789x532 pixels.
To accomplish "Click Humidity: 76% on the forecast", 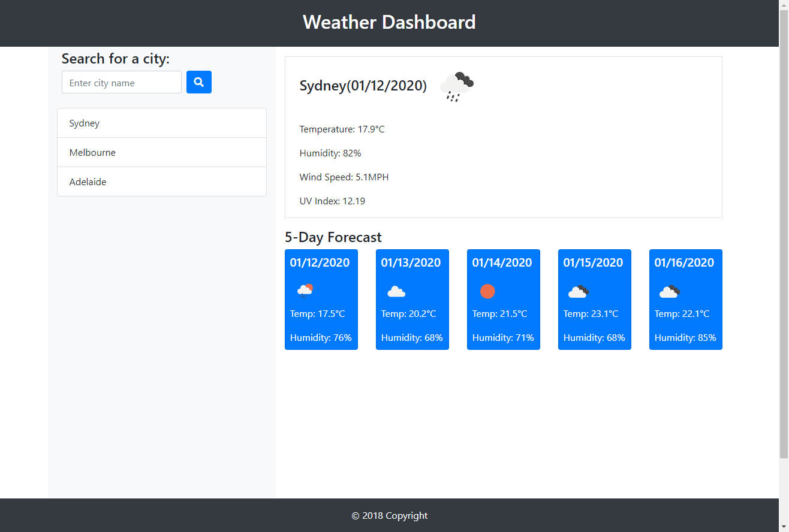I will (321, 337).
